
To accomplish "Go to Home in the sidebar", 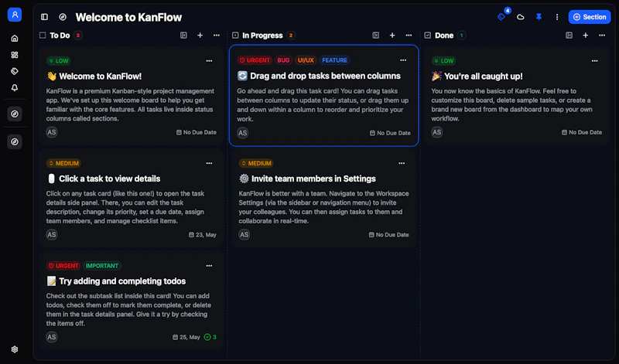I will tap(15, 38).
